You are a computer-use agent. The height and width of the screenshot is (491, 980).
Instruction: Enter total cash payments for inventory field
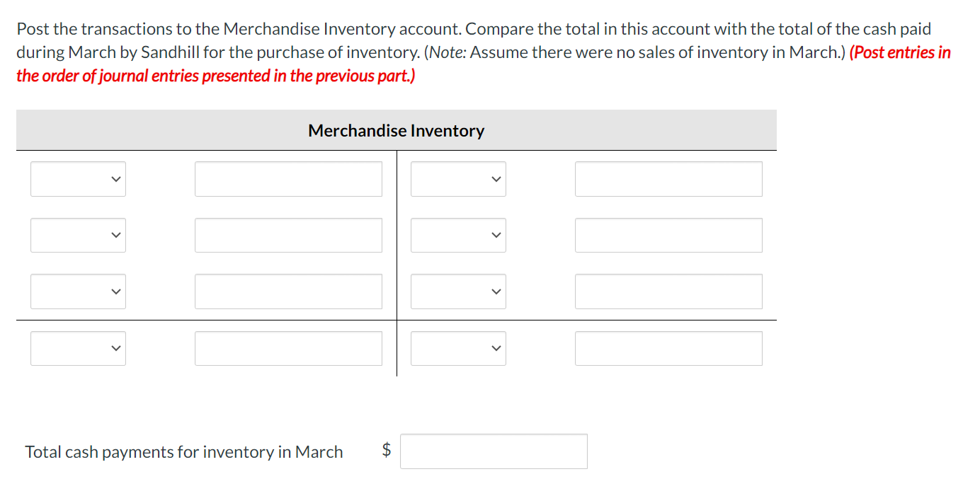tap(494, 451)
